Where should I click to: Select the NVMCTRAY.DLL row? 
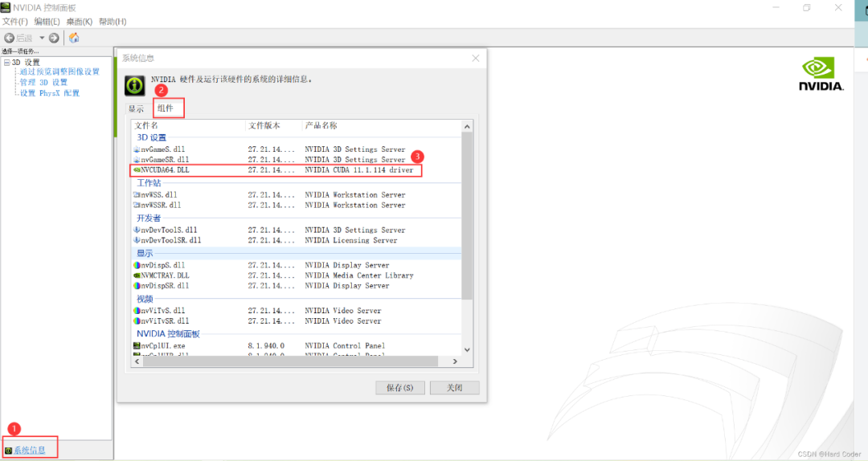(297, 275)
